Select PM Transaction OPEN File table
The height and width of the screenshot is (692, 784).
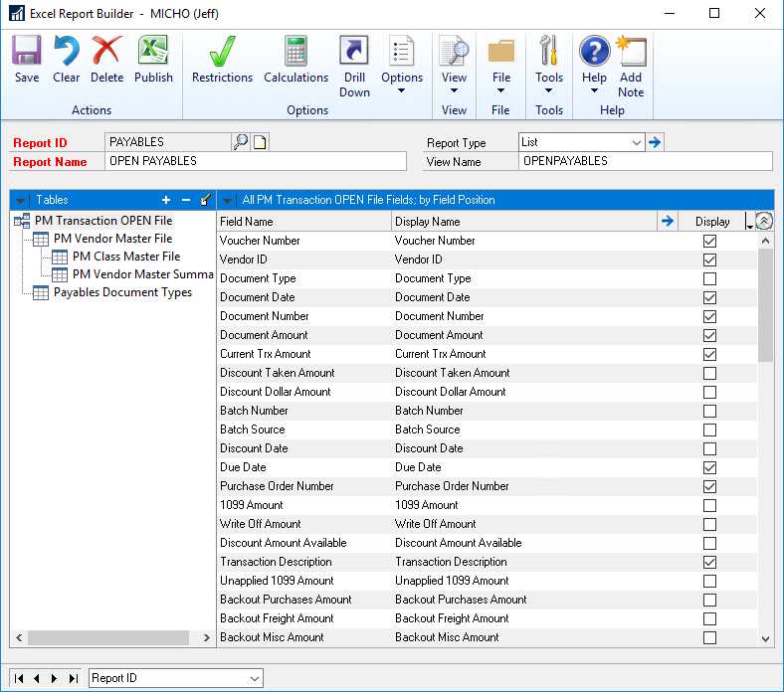coord(103,221)
